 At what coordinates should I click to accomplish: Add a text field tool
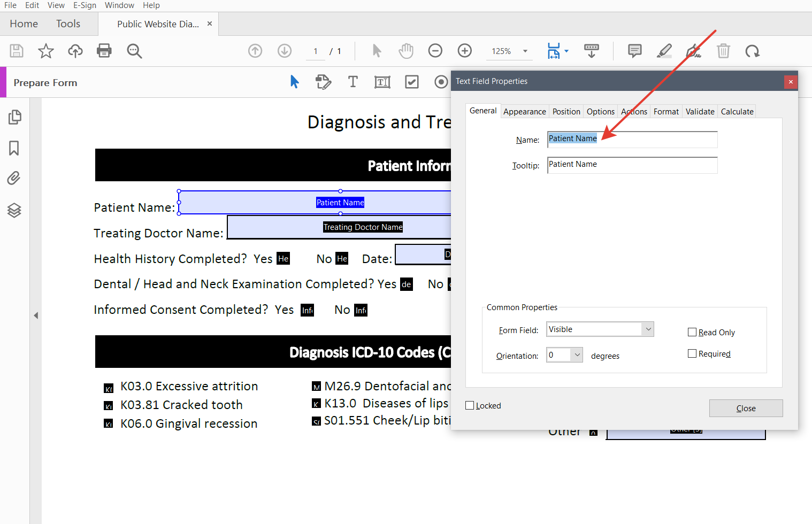click(x=382, y=82)
